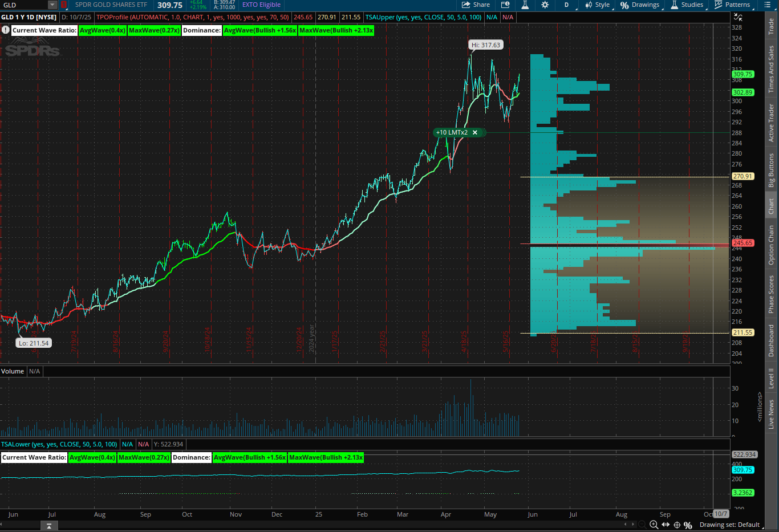Click the TSALower study label
779x532 pixels.
[59, 444]
